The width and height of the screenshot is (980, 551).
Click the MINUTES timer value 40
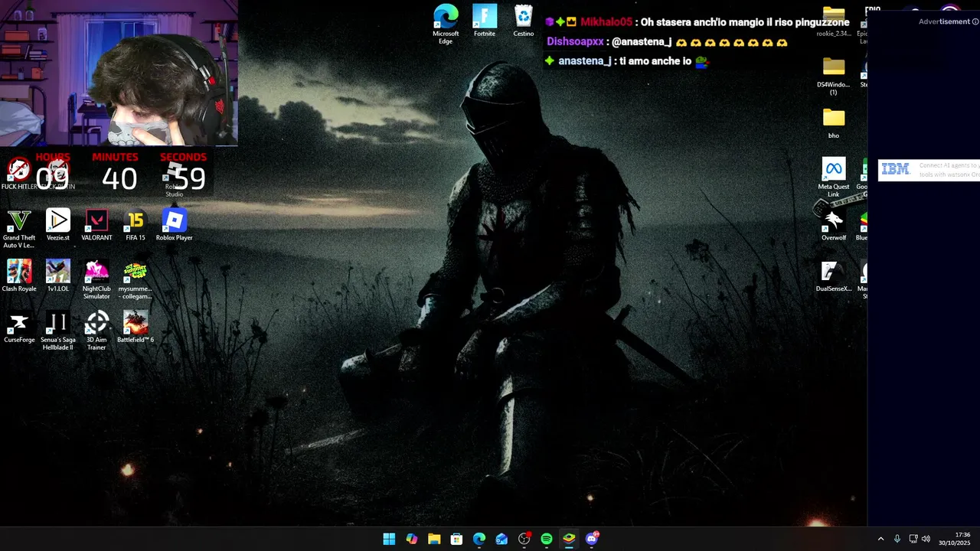point(119,179)
